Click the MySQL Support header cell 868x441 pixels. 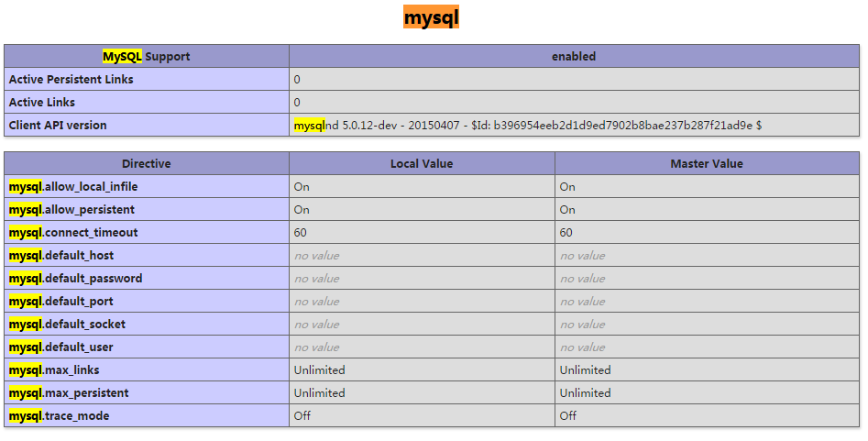[147, 56]
